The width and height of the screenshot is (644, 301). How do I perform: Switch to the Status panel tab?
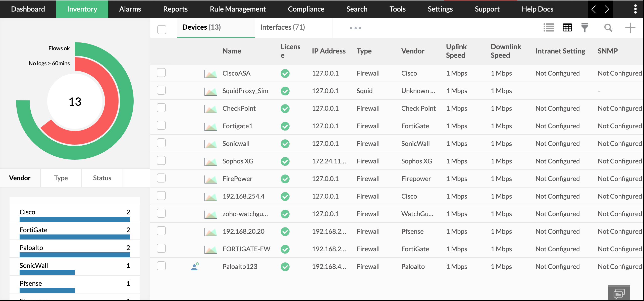102,178
